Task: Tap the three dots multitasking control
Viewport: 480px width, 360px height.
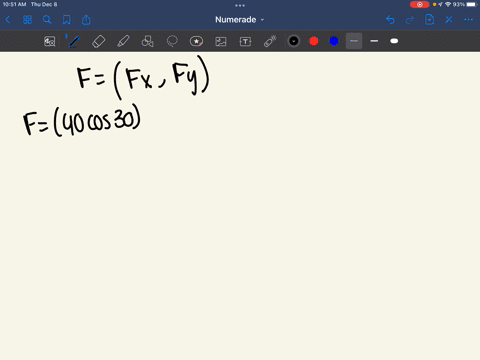Action: (x=240, y=5)
